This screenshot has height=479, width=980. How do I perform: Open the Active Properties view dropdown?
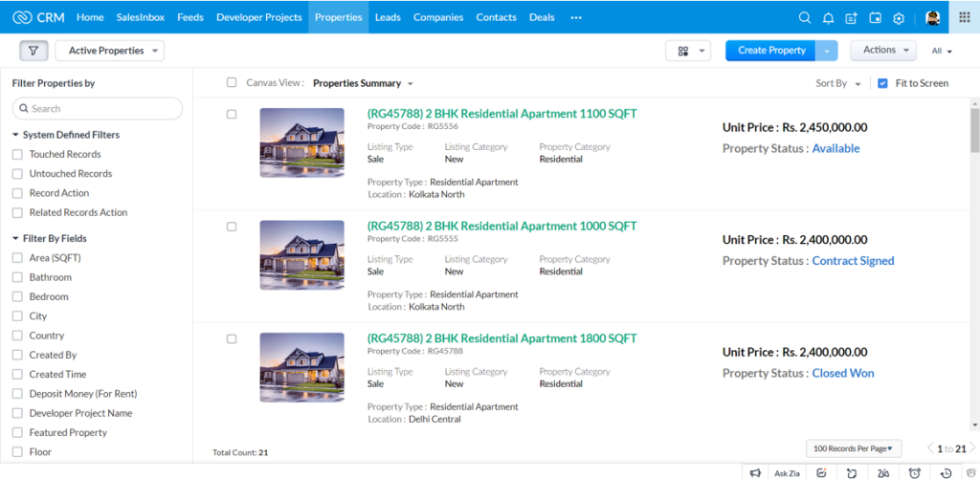[109, 51]
